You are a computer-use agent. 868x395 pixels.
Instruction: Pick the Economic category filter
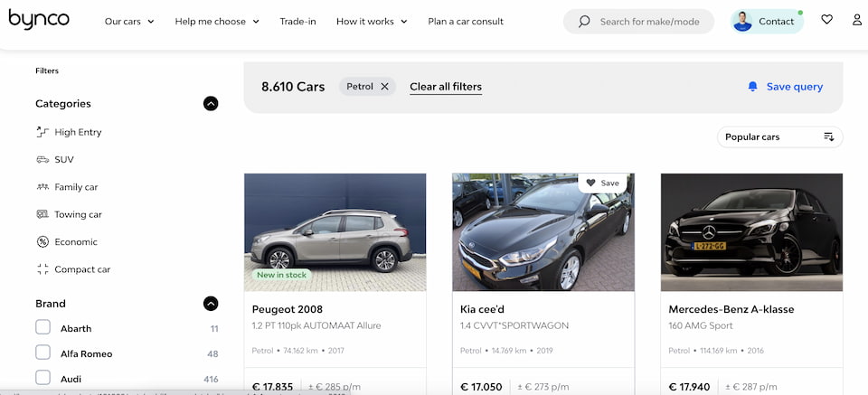pyautogui.click(x=76, y=242)
